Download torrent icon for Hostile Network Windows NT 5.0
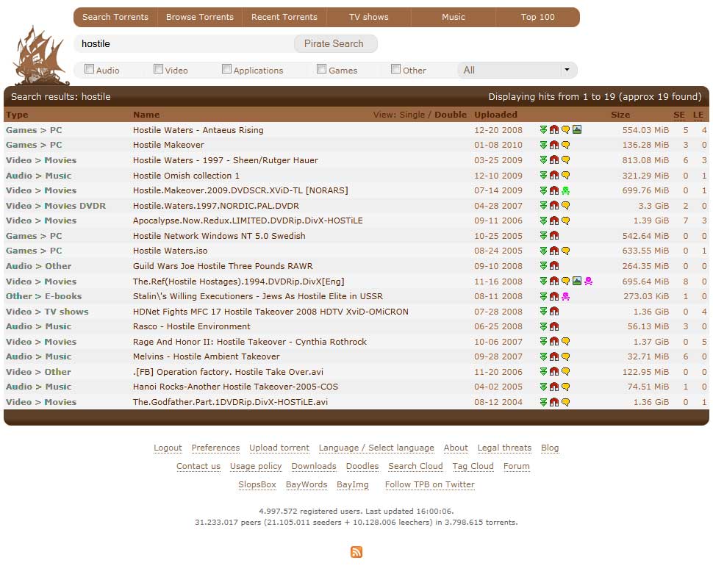Viewport: 713px width, 588px height. click(543, 235)
